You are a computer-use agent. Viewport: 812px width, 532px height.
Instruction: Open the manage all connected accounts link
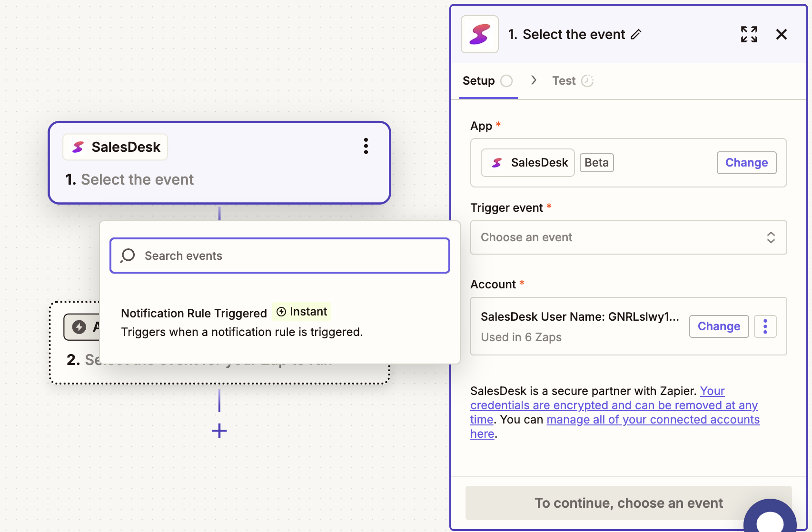tap(653, 420)
